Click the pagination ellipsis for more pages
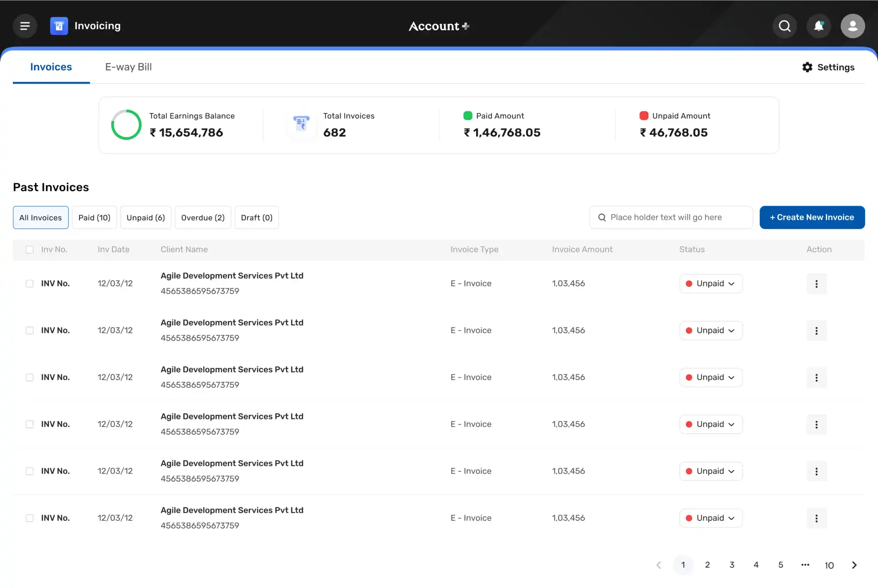 (805, 565)
